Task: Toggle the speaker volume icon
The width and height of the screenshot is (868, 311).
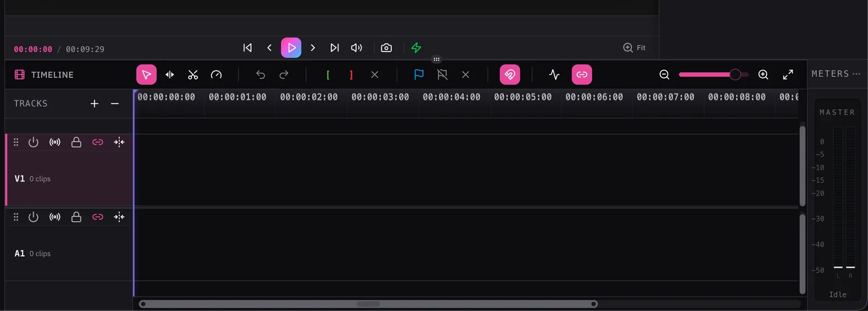Action: click(x=356, y=48)
